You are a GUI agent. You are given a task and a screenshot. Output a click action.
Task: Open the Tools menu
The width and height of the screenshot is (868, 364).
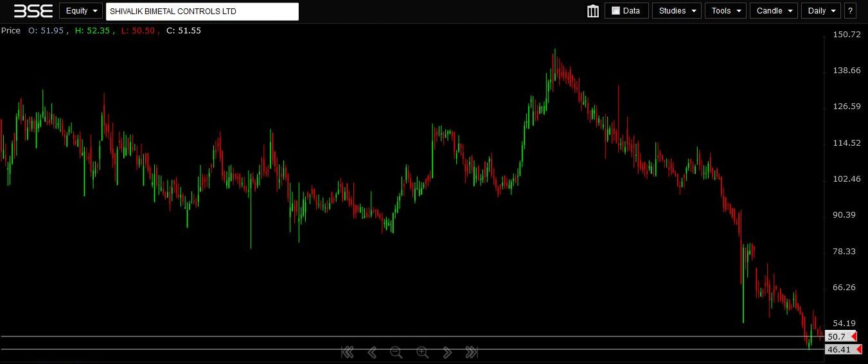[x=725, y=11]
